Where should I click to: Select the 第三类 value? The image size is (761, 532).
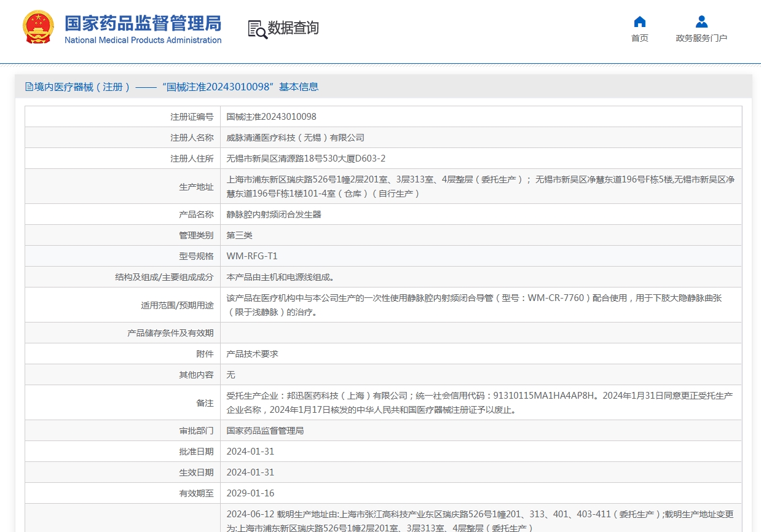[239, 235]
